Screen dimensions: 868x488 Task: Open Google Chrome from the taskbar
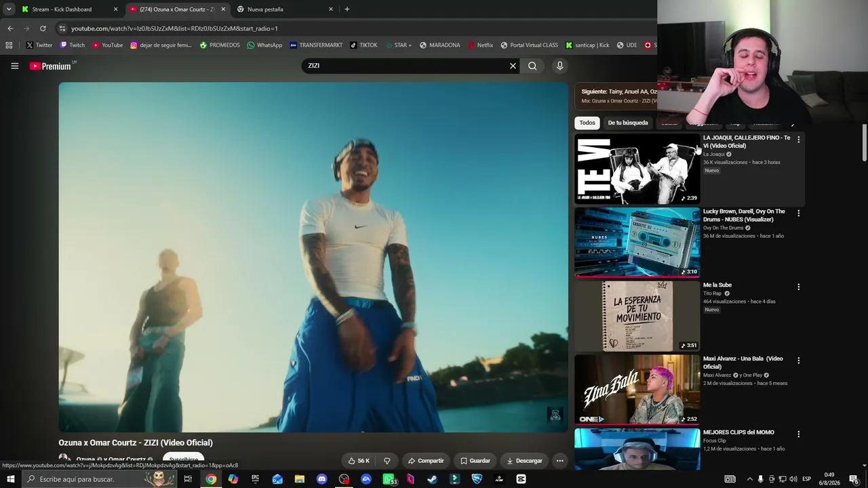(x=211, y=479)
